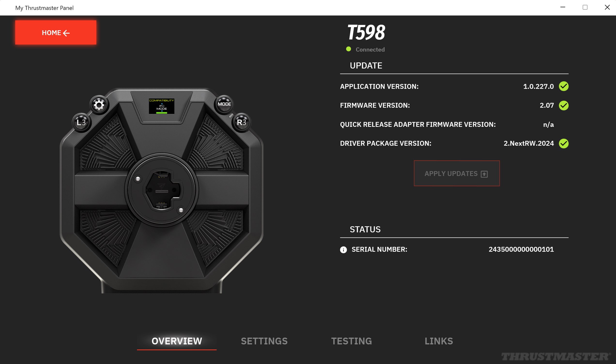Click the R3 button on the wheelbase
Screen dimensions: 616x364
[x=241, y=122]
